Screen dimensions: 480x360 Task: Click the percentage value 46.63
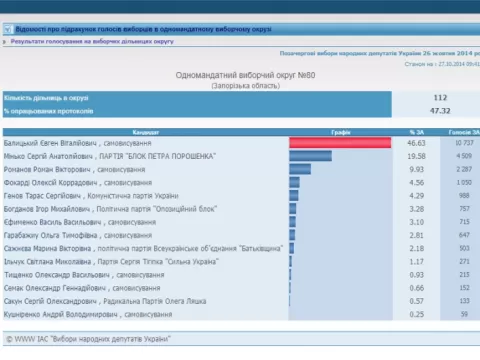pyautogui.click(x=416, y=143)
